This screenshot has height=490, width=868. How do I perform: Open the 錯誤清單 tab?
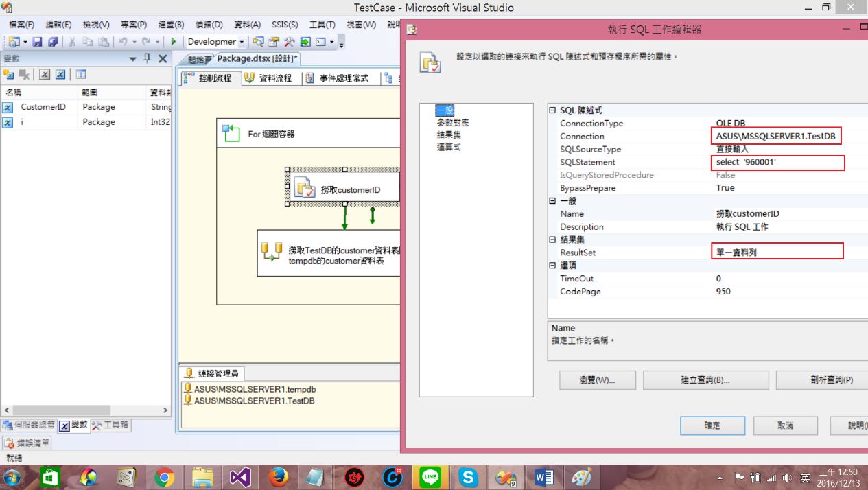27,443
